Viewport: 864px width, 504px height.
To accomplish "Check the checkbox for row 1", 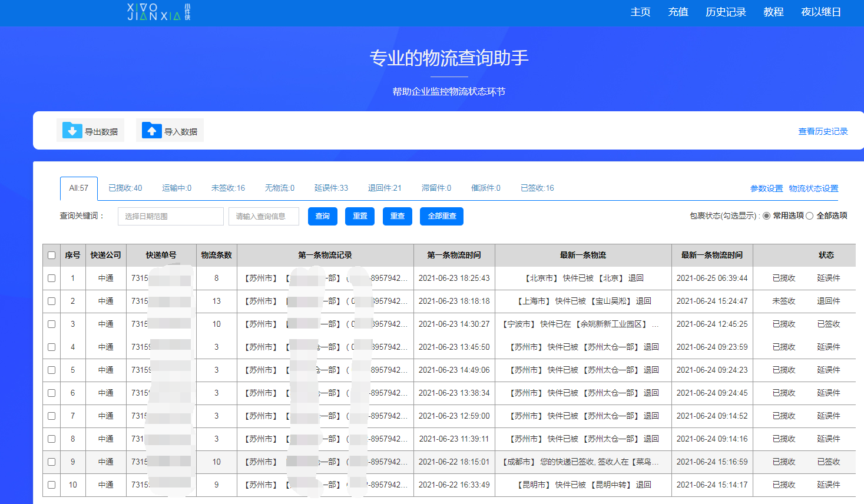I will pyautogui.click(x=51, y=277).
